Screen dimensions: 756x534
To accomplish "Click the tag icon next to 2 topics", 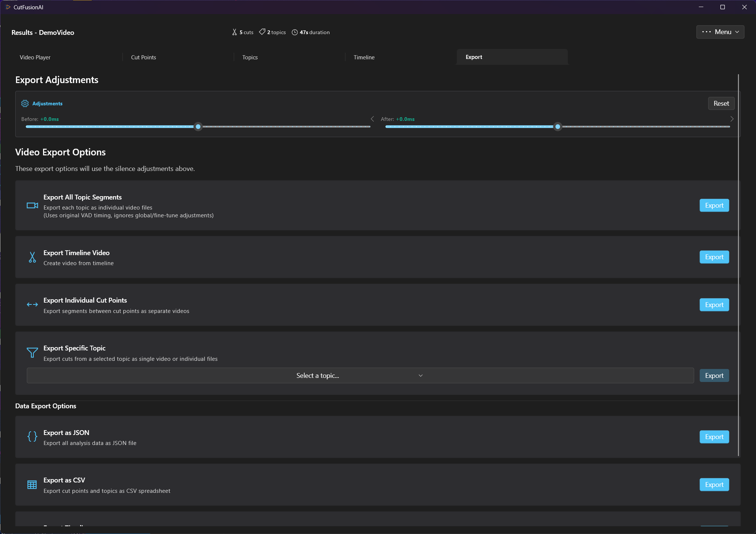I will (262, 32).
